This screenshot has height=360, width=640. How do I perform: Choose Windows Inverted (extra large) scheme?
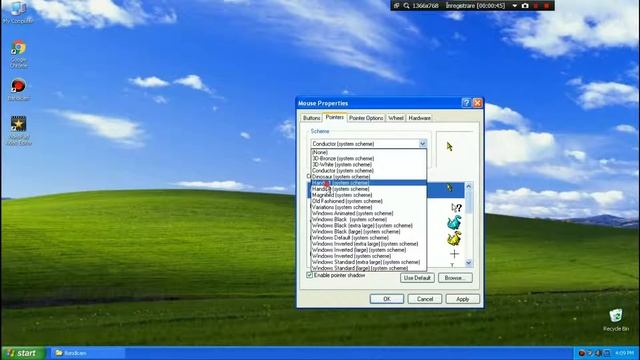coord(369,244)
